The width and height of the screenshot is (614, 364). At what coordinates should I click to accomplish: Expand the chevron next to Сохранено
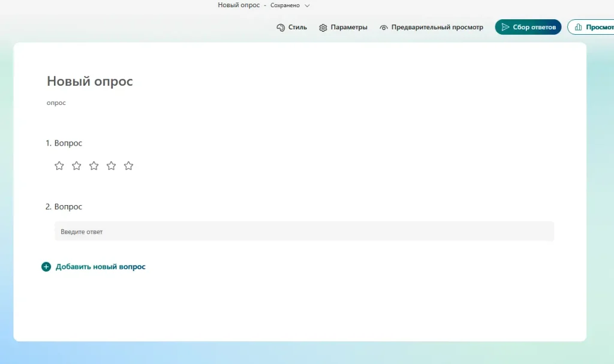click(x=308, y=5)
